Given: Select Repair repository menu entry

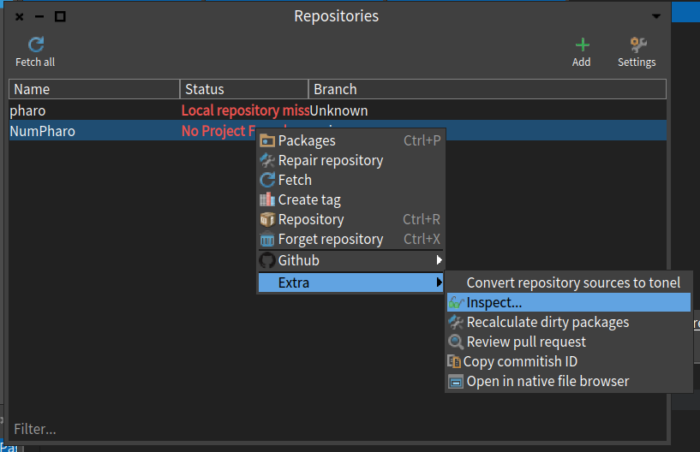Looking at the screenshot, I should click(x=351, y=160).
